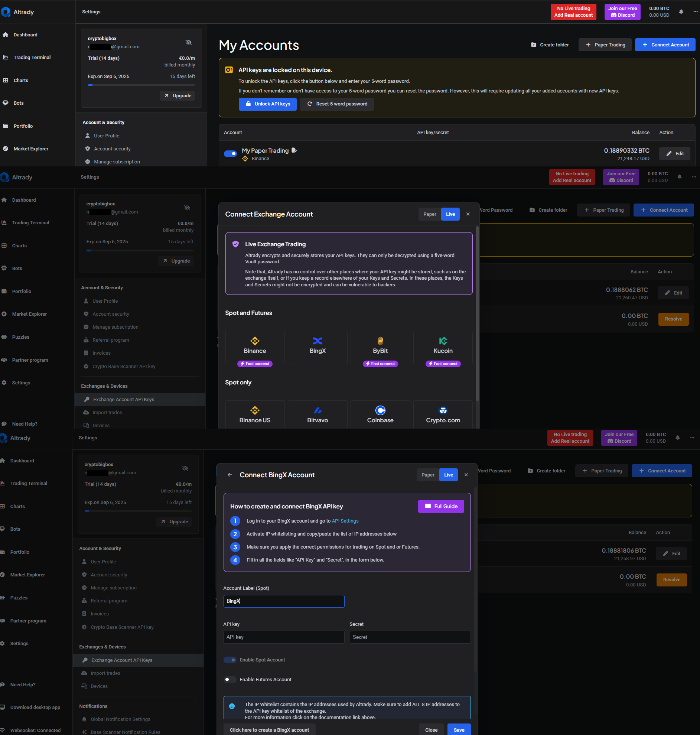The height and width of the screenshot is (735, 700).
Task: Choose the Binance US exchange card
Action: pos(255,414)
